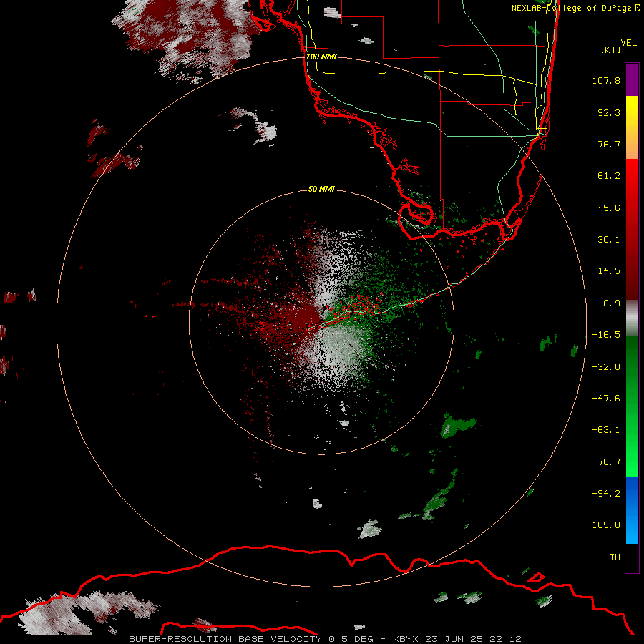Viewport: 644px width, 644px height.
Task: Click the -0.9 legend value
Action: coord(609,303)
